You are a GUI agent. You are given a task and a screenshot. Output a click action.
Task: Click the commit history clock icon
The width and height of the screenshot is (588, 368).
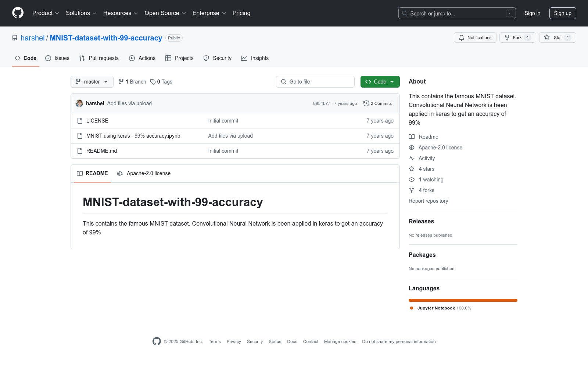pyautogui.click(x=366, y=103)
